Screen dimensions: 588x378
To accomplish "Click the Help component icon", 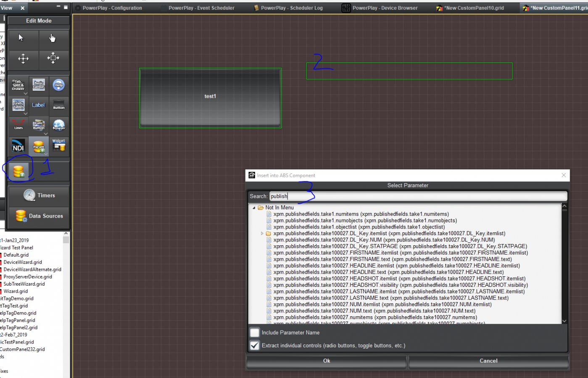I will click(x=59, y=85).
